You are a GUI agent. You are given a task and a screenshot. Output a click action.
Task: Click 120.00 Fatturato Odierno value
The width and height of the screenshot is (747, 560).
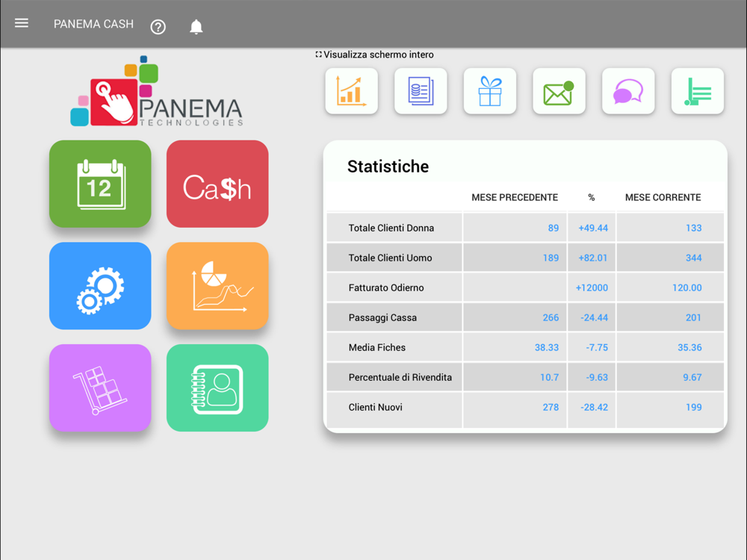pyautogui.click(x=687, y=288)
